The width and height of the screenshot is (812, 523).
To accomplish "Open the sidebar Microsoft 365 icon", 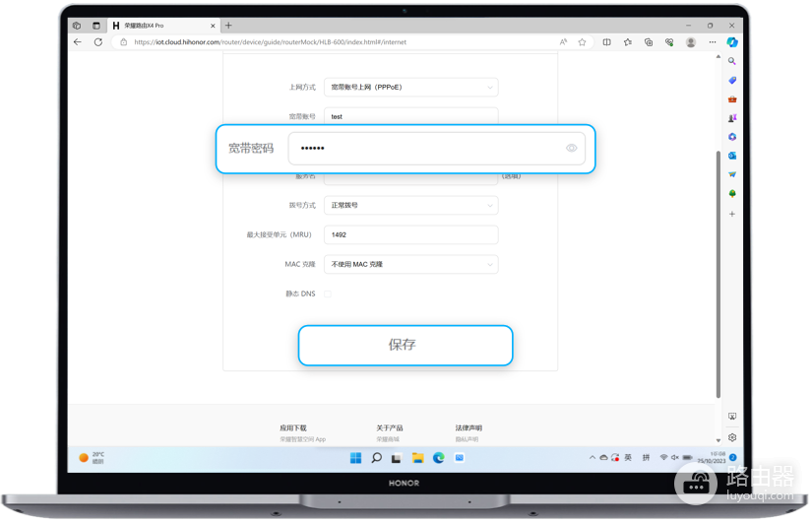I will point(731,137).
